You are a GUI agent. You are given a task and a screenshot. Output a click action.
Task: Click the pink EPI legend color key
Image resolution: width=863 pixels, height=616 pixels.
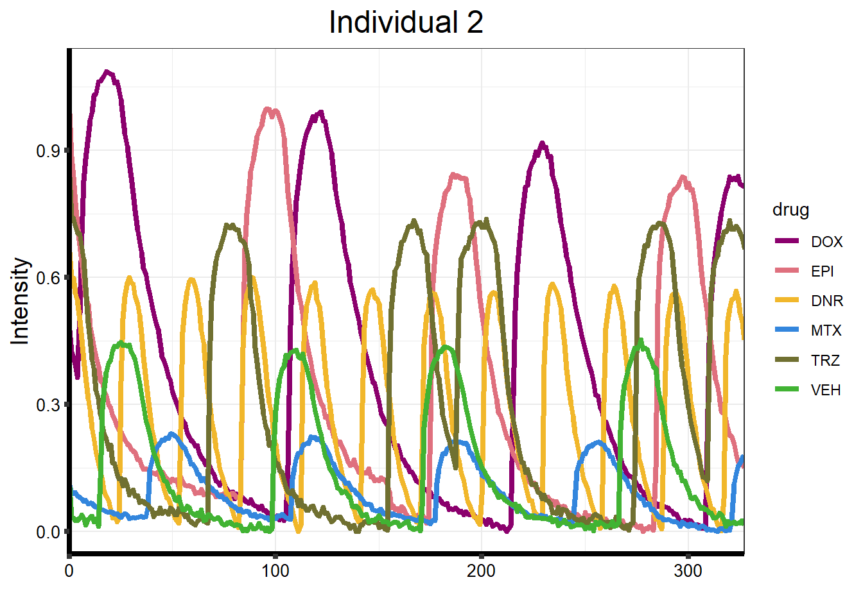(787, 271)
